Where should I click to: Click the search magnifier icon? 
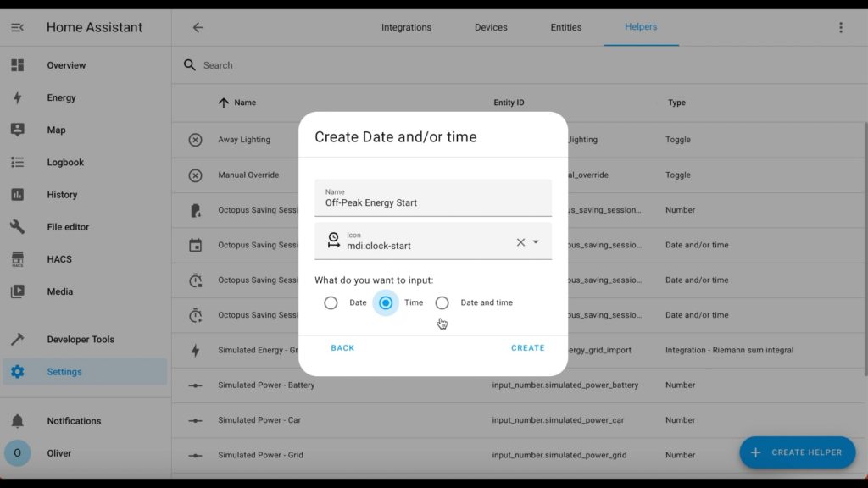pos(189,65)
